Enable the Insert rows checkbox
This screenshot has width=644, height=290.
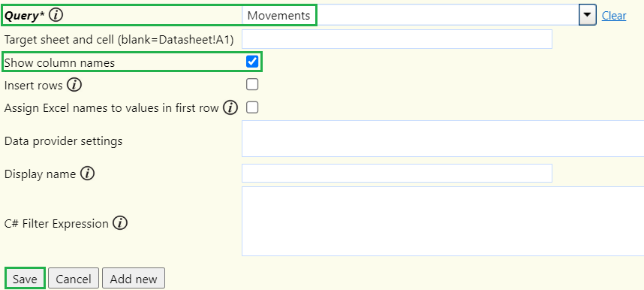click(251, 85)
